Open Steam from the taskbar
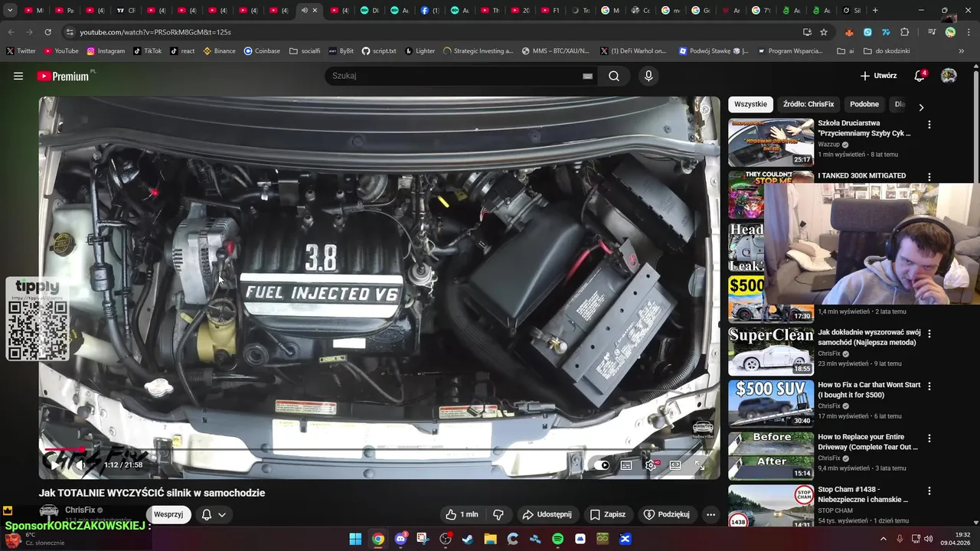The height and width of the screenshot is (551, 980). [468, 539]
